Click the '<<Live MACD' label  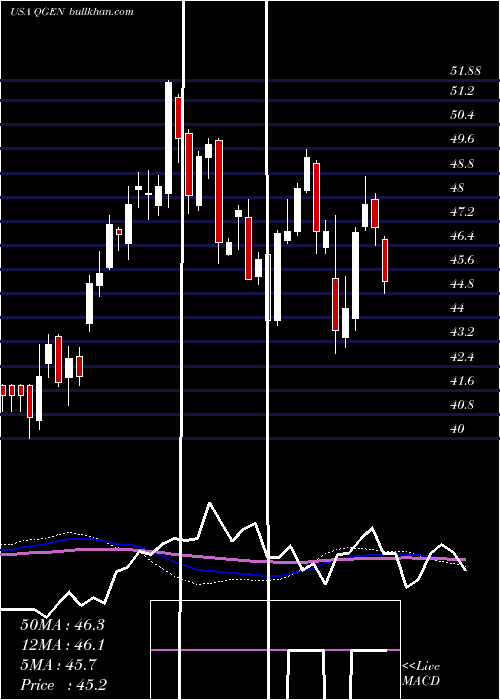pos(421,674)
